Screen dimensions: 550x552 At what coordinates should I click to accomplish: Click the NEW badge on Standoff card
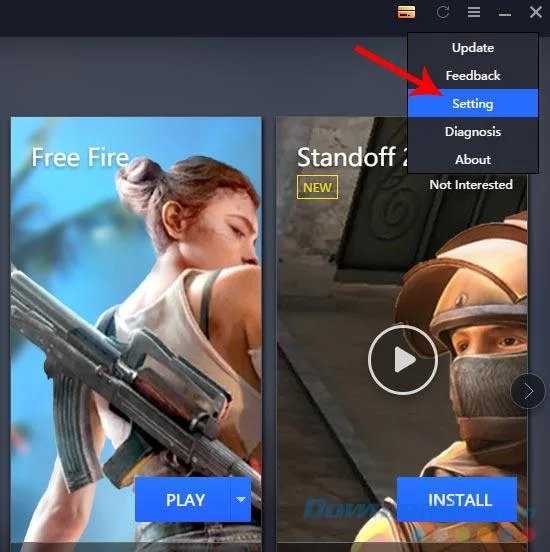317,187
